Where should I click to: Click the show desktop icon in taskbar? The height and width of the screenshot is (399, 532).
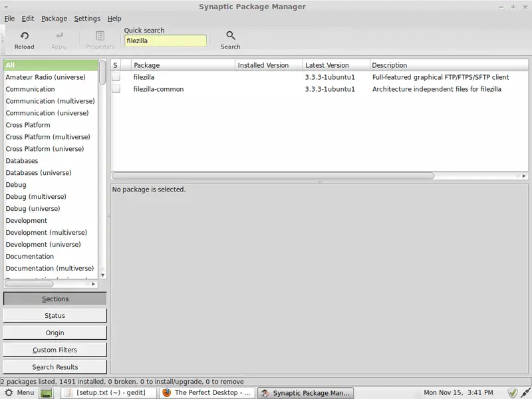[47, 393]
